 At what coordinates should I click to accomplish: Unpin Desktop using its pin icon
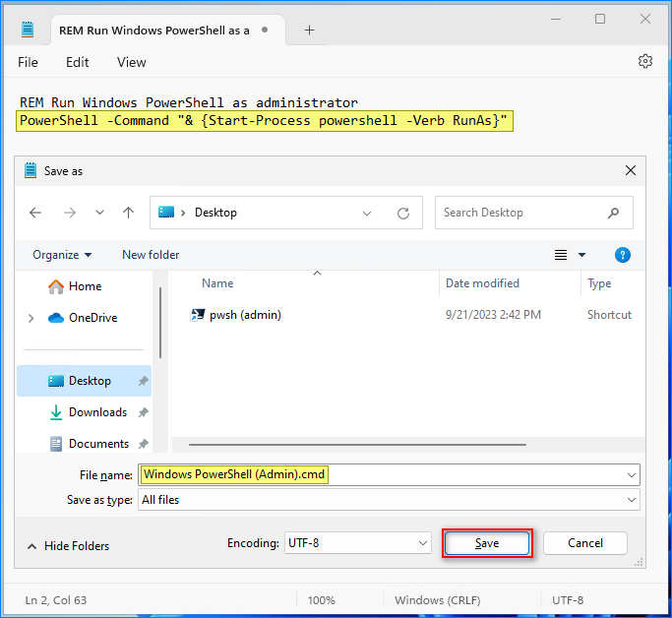(x=143, y=381)
